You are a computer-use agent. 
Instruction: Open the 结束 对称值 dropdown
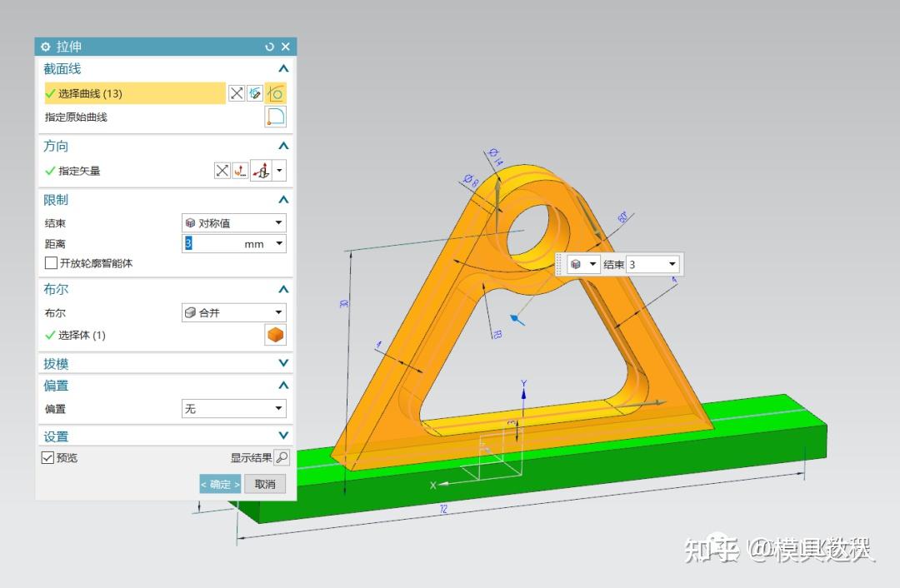233,222
